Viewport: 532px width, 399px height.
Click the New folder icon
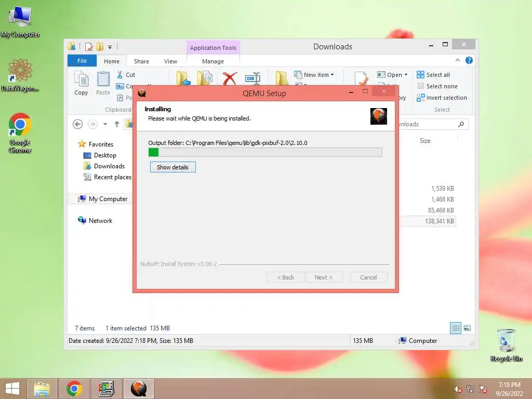click(x=281, y=78)
